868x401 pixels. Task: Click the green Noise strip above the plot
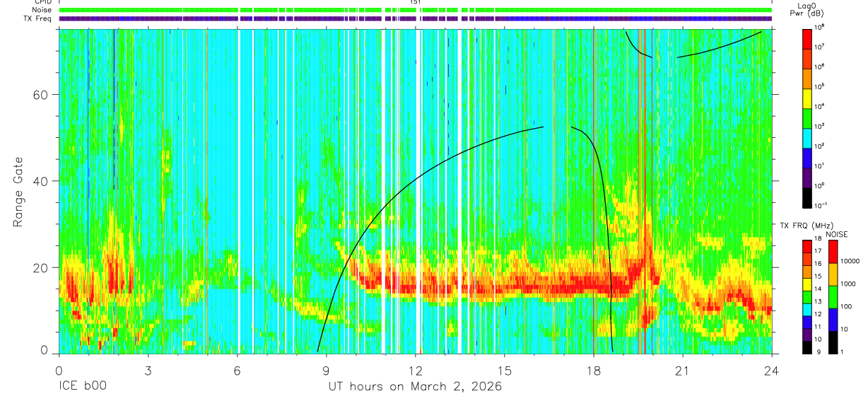click(x=416, y=10)
